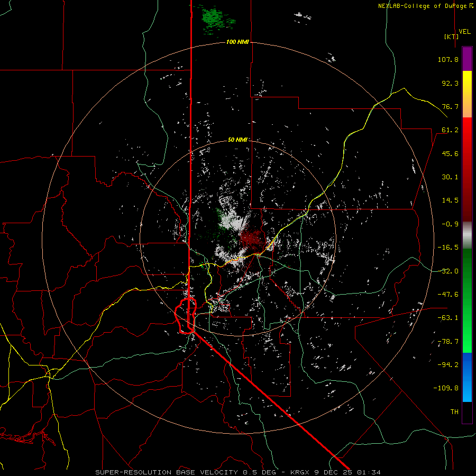
Task: Click the VEL legend title
Action: click(464, 31)
